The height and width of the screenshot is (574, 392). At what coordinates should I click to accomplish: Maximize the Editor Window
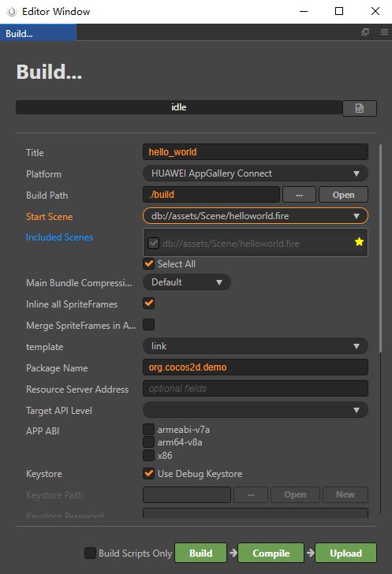339,11
